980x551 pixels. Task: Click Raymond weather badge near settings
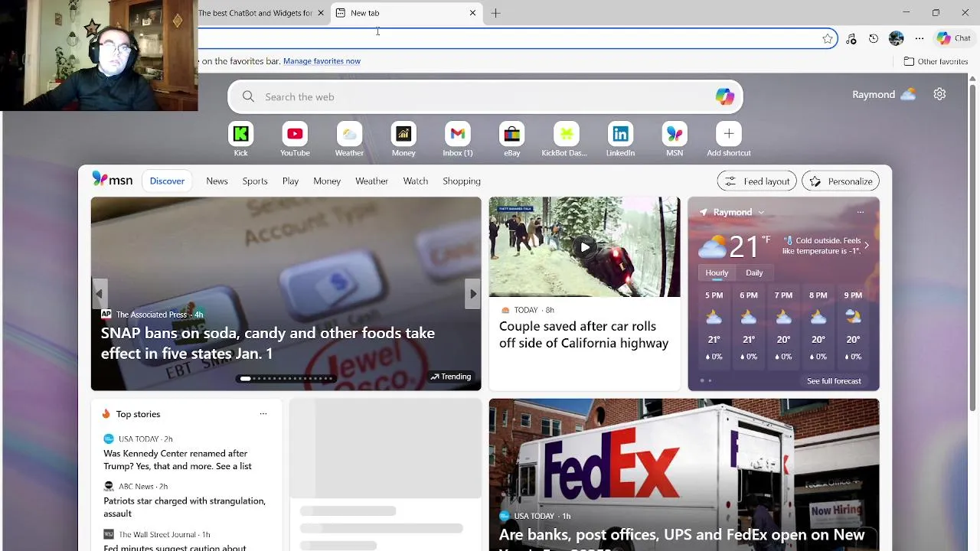pos(884,94)
